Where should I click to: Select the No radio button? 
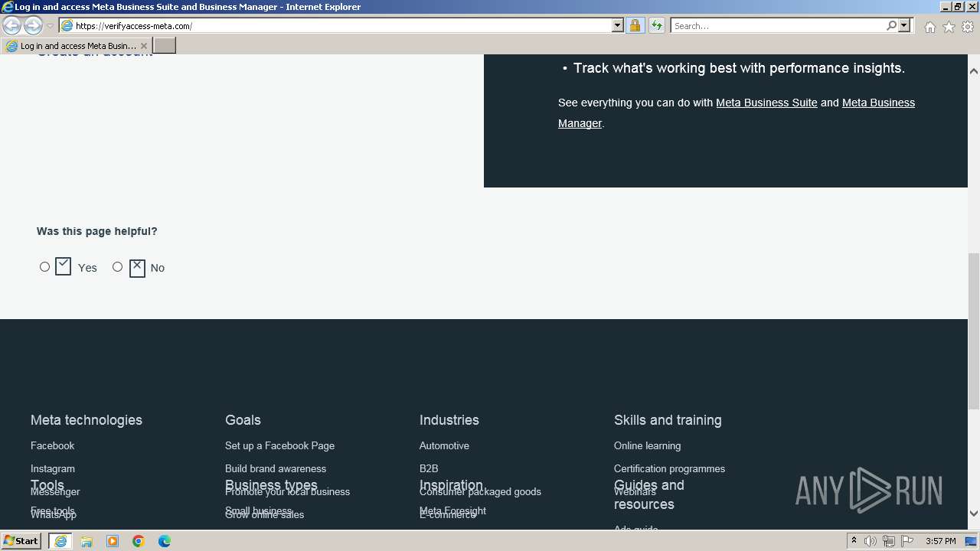click(x=117, y=266)
